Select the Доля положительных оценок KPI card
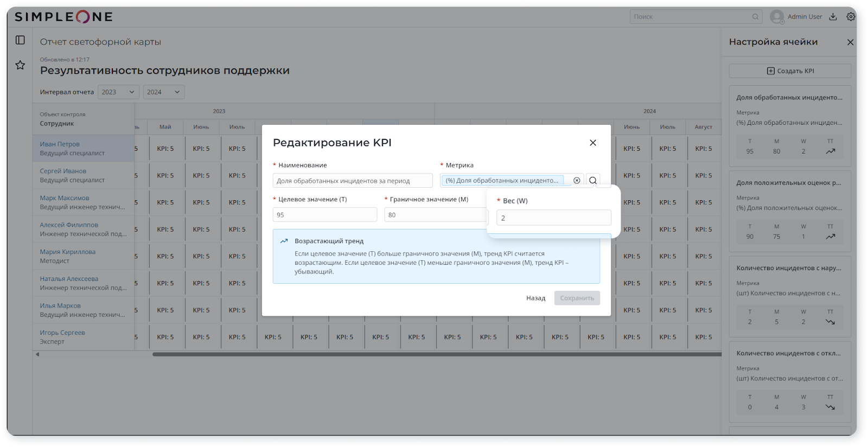868x447 pixels. coord(790,211)
